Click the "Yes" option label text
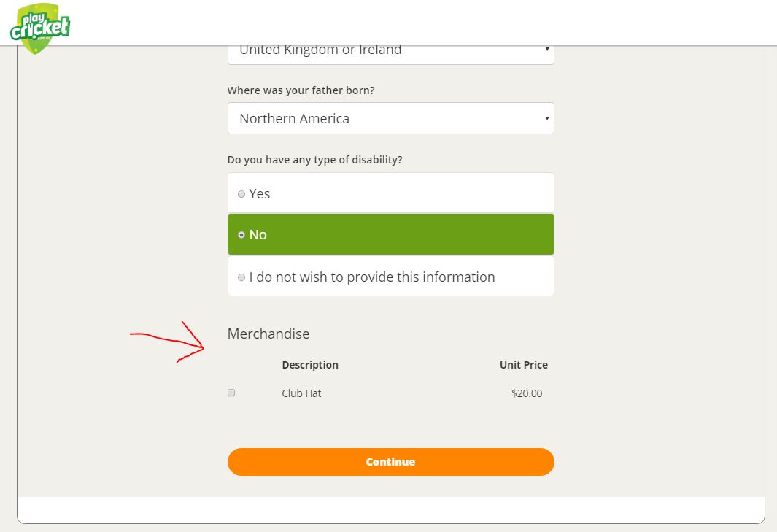777x532 pixels. [x=260, y=194]
